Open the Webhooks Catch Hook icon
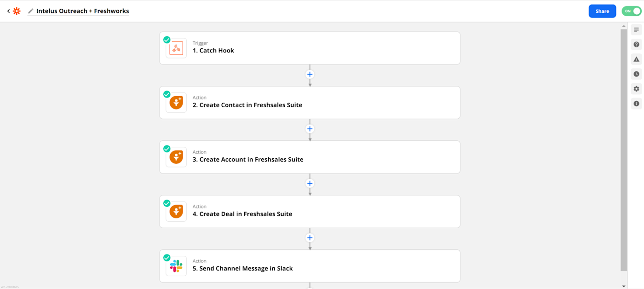 176,48
